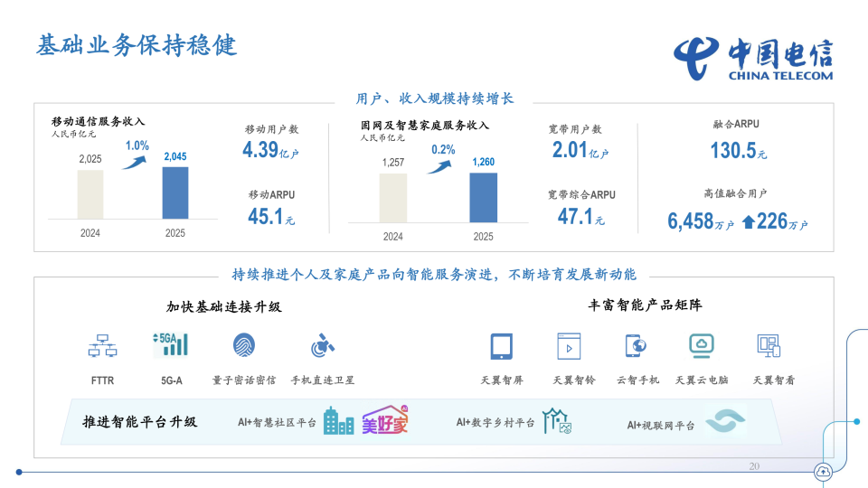Click the AI+智慧社区平台 buildings icon
This screenshot has height=488, width=868.
click(x=338, y=421)
